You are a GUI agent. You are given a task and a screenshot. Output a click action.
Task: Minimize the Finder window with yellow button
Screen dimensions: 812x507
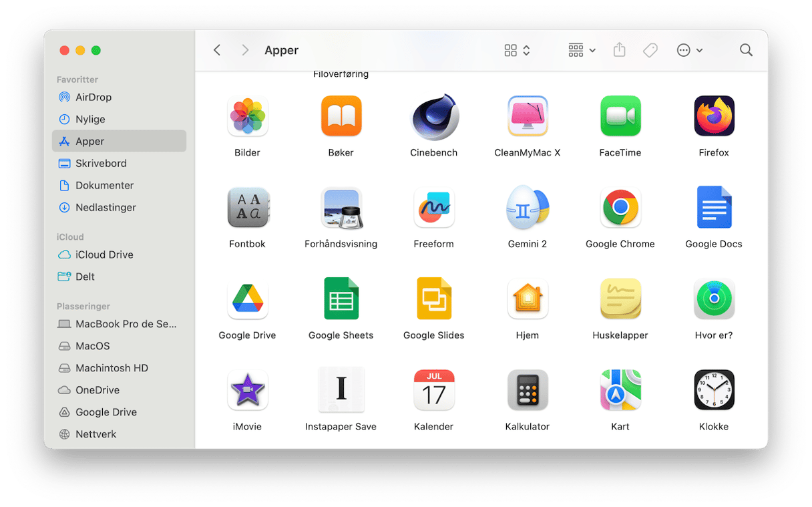point(80,50)
